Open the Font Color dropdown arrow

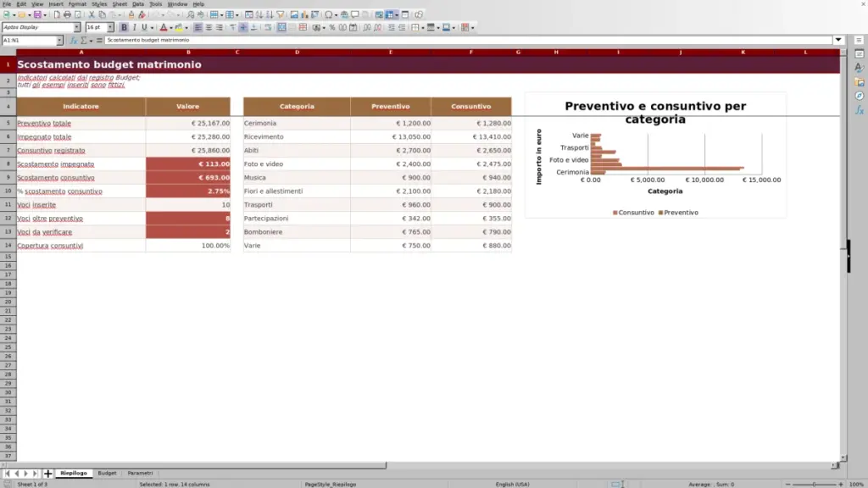[x=171, y=28]
